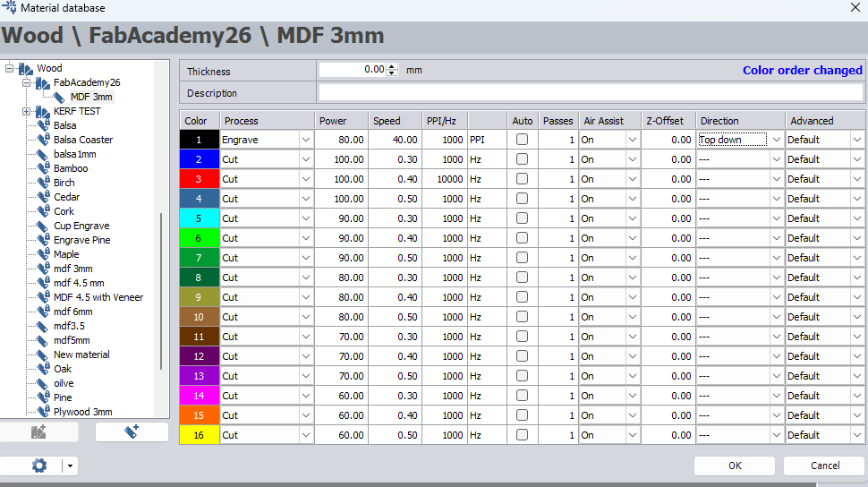The image size is (868, 487).
Task: Select mdf3.5 in material tree
Action: pos(69,327)
